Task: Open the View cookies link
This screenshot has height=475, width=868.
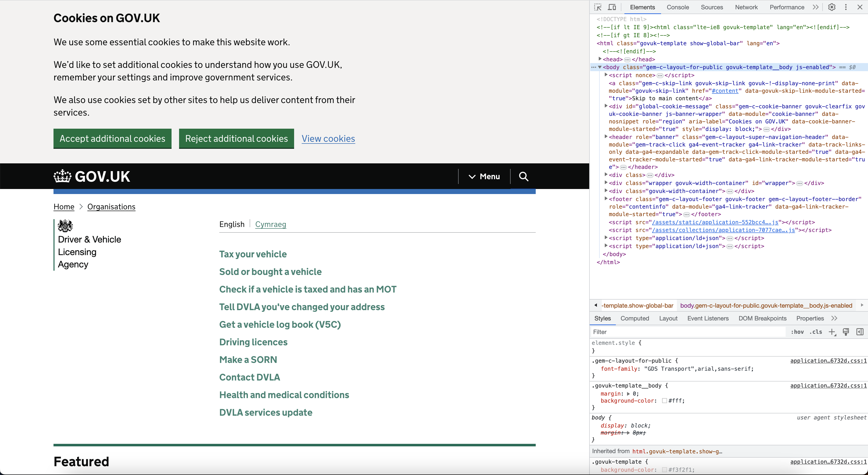Action: (x=328, y=138)
